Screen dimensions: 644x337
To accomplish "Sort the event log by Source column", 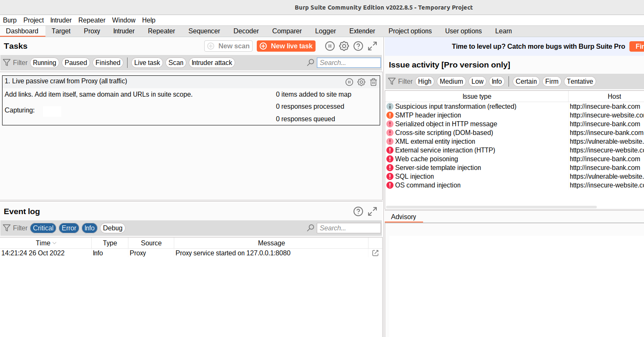I will (151, 243).
